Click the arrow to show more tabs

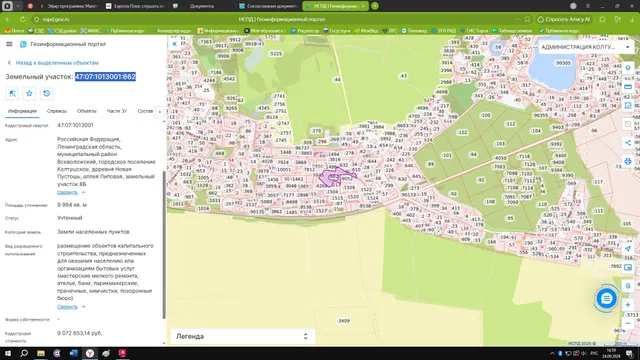pyautogui.click(x=160, y=111)
